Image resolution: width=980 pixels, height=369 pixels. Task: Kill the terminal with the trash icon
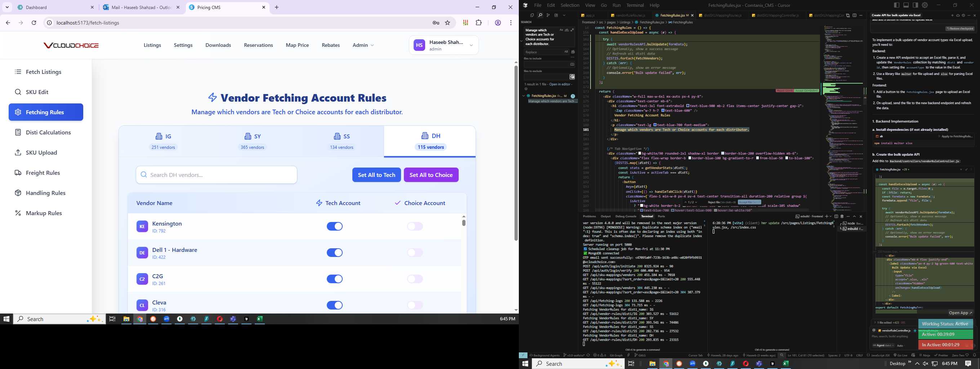(842, 217)
